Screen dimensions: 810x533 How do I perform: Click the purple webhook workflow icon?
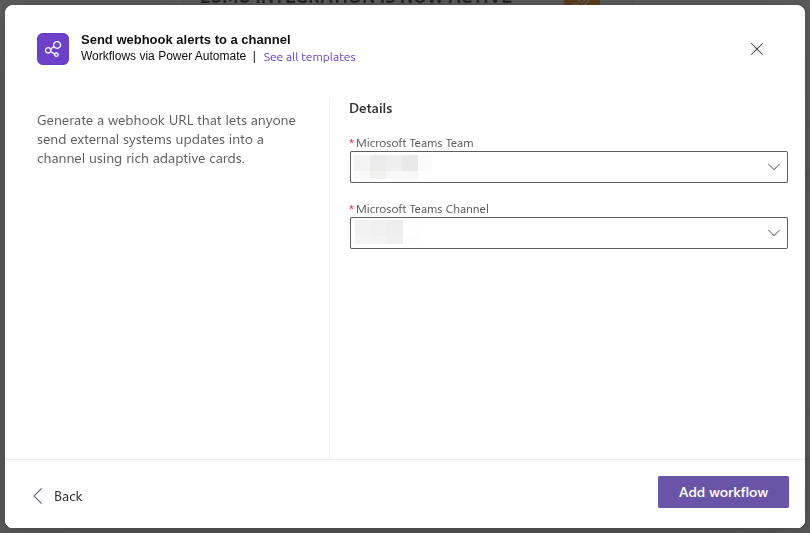click(53, 49)
